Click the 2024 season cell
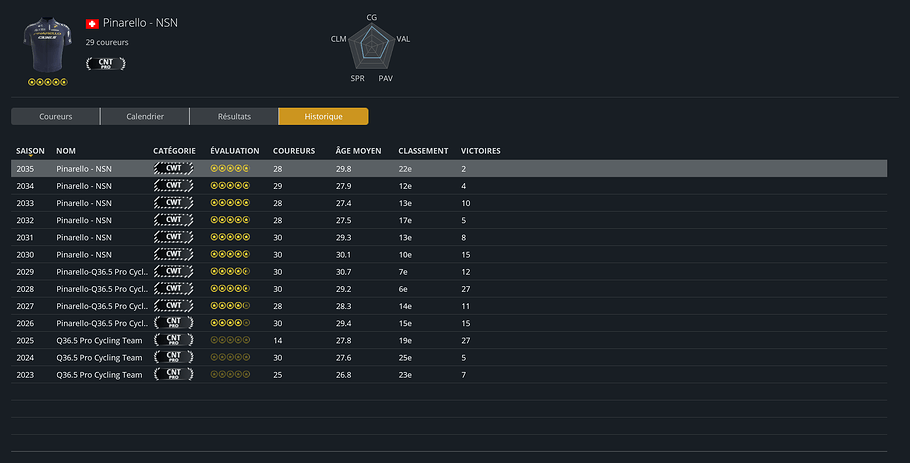 [x=25, y=357]
